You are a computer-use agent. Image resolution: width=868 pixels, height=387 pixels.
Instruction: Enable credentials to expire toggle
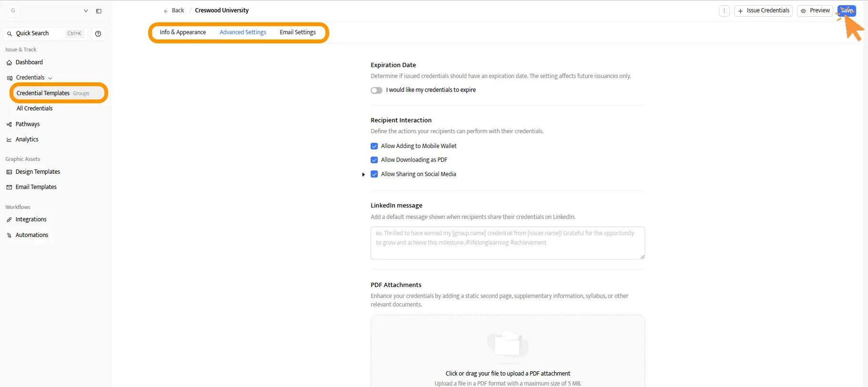[376, 90]
